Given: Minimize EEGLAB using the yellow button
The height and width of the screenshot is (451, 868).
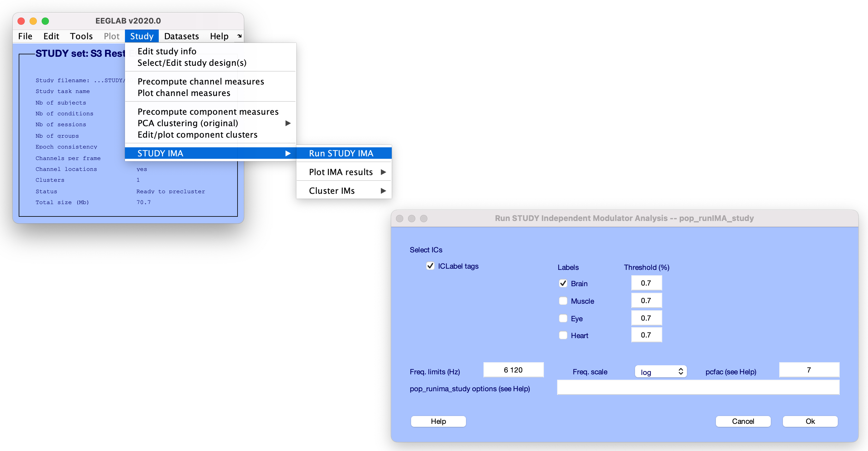Looking at the screenshot, I should click(x=33, y=21).
